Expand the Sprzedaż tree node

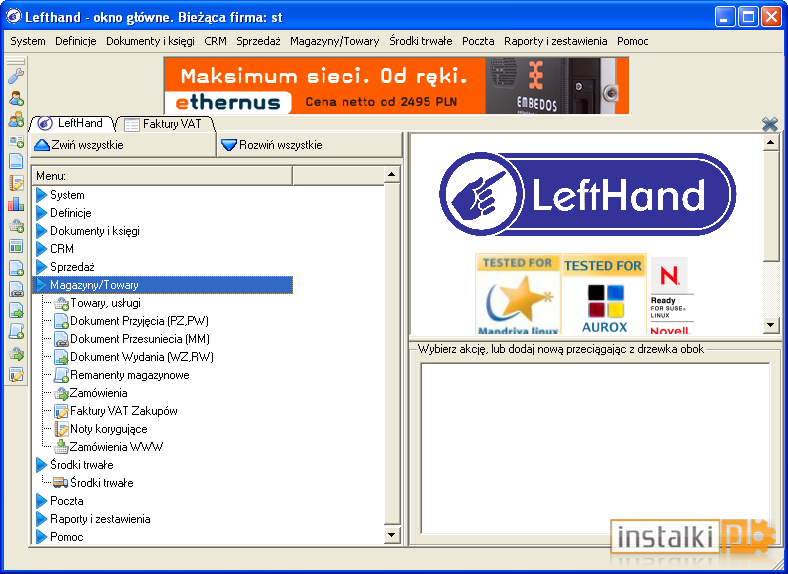coord(42,267)
